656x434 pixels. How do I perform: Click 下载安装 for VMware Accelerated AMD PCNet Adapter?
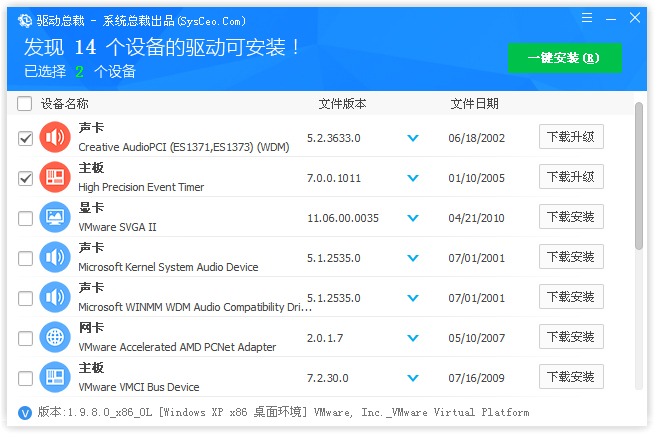coord(571,336)
